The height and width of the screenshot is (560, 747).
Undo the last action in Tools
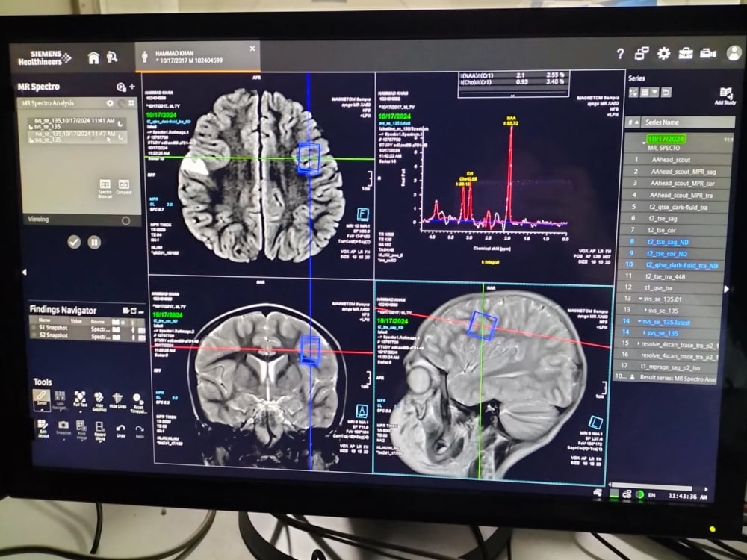tap(121, 431)
